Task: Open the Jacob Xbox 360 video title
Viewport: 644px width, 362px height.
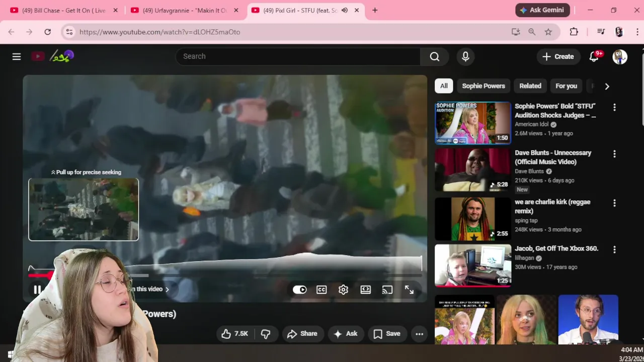Action: click(x=556, y=248)
